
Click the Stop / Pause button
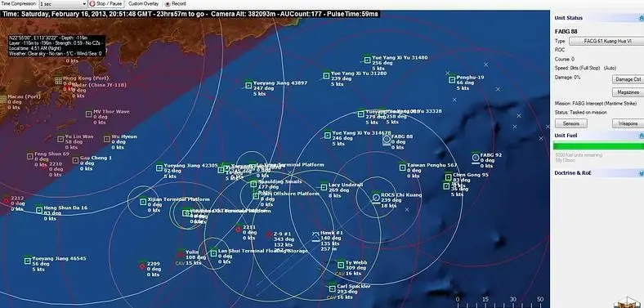point(106,4)
